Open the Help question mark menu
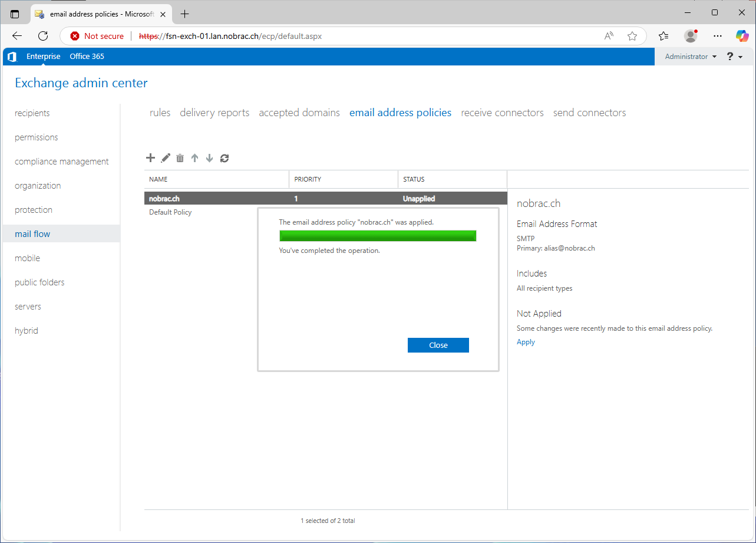 click(734, 57)
